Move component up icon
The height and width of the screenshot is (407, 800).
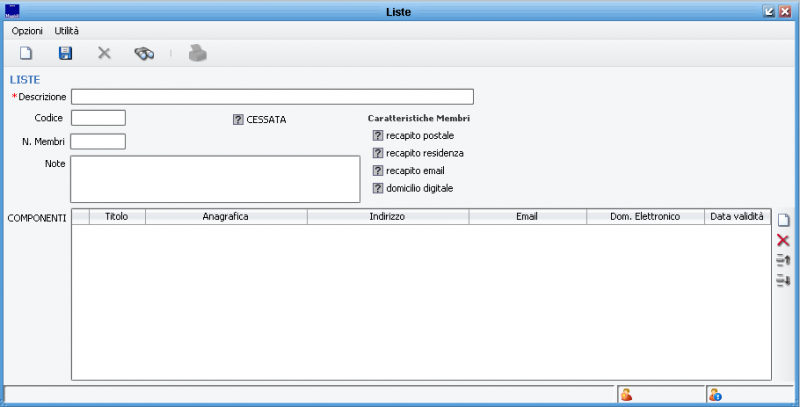(783, 260)
